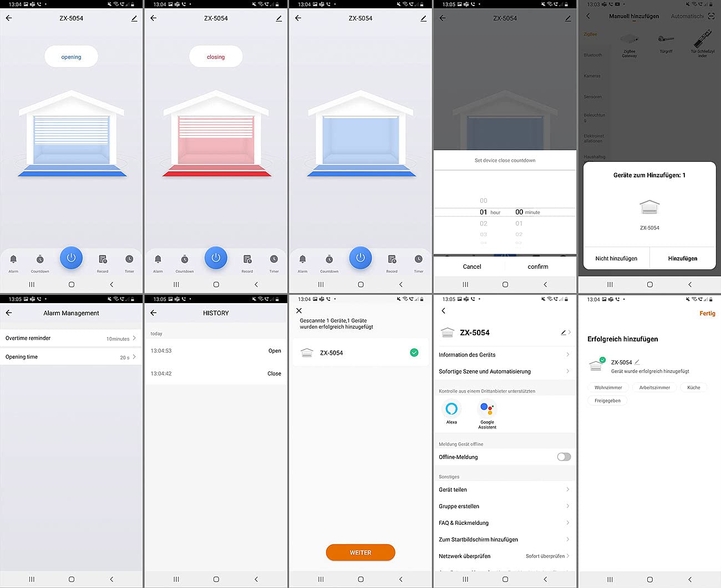The height and width of the screenshot is (588, 721).
Task: Open the Overtime reminder setting
Action: point(71,338)
